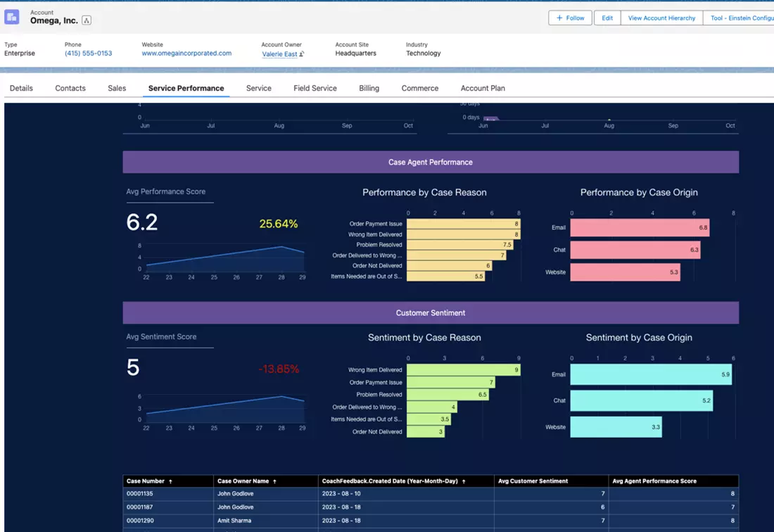Screen dimensions: 774x532
Task: Click the Wrong Item Delivered performance bar
Action: coord(464,234)
